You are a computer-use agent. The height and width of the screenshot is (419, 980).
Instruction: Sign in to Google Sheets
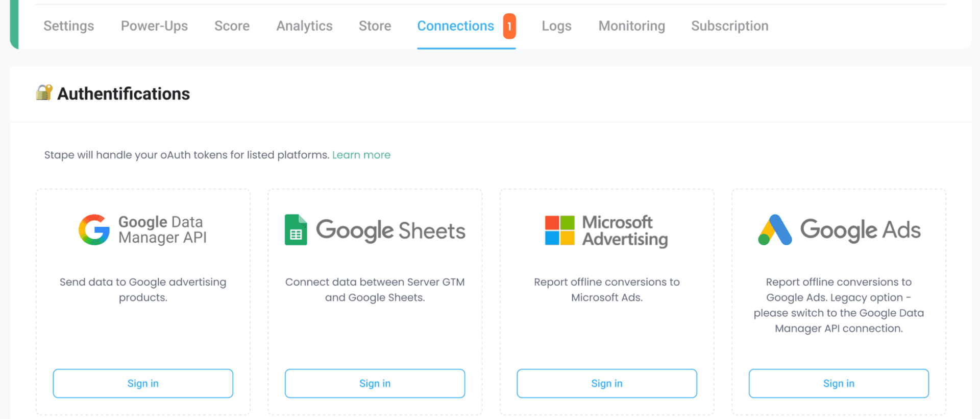[x=375, y=383]
